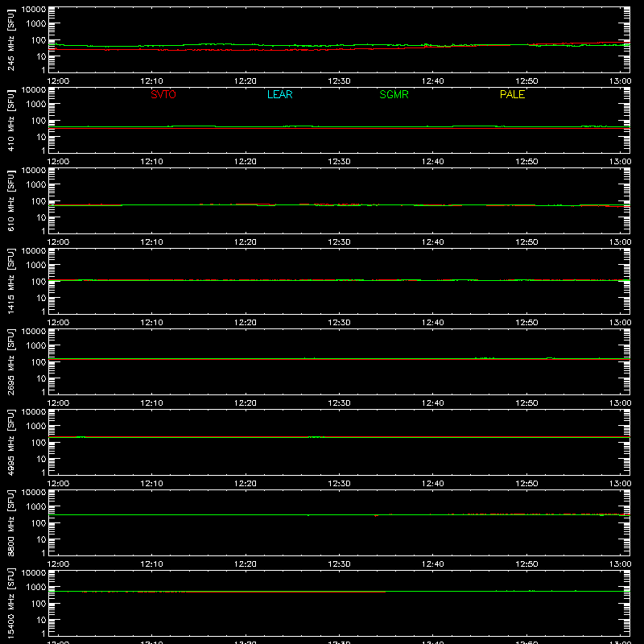Click 12:30 tick label below 8800 MHz plot
Image resolution: width=644 pixels, height=644 pixels.
point(339,564)
